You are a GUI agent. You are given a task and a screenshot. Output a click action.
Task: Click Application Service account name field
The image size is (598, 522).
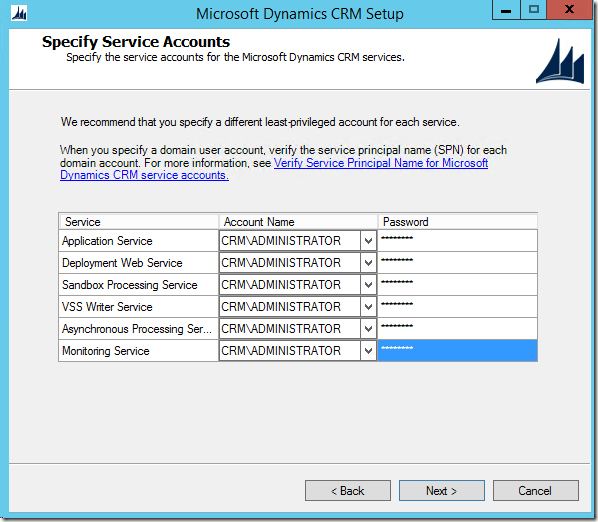point(290,241)
